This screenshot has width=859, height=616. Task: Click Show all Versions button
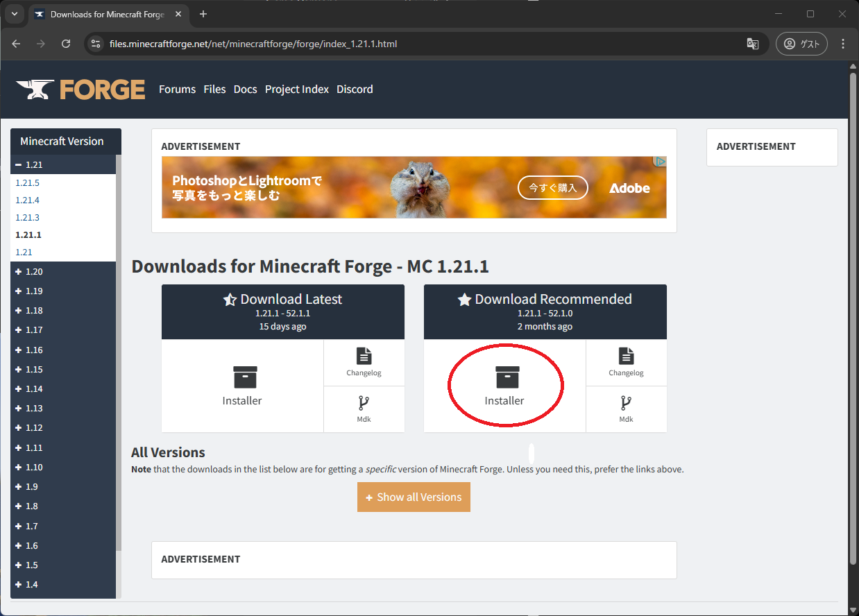[414, 497]
